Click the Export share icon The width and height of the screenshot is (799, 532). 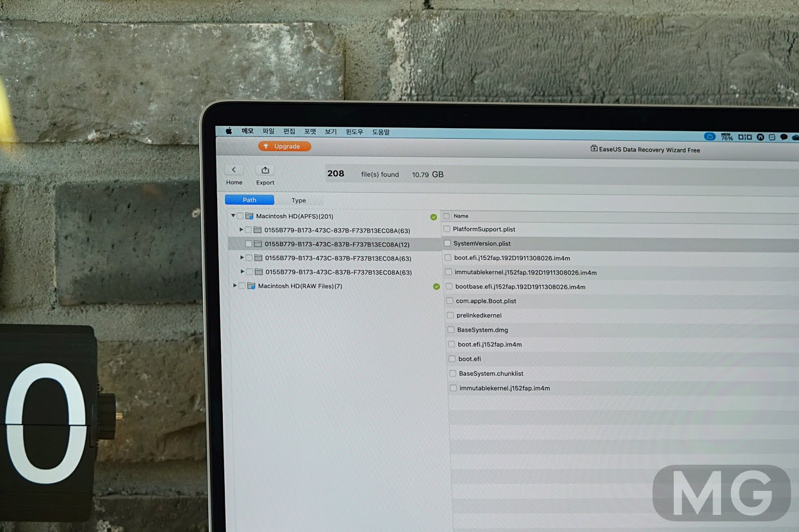coord(265,170)
